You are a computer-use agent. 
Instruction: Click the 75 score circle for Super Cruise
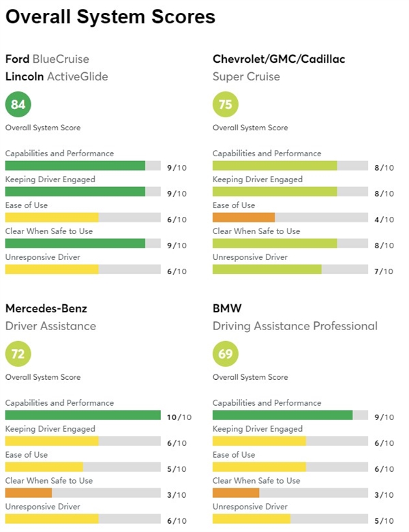[x=226, y=104]
